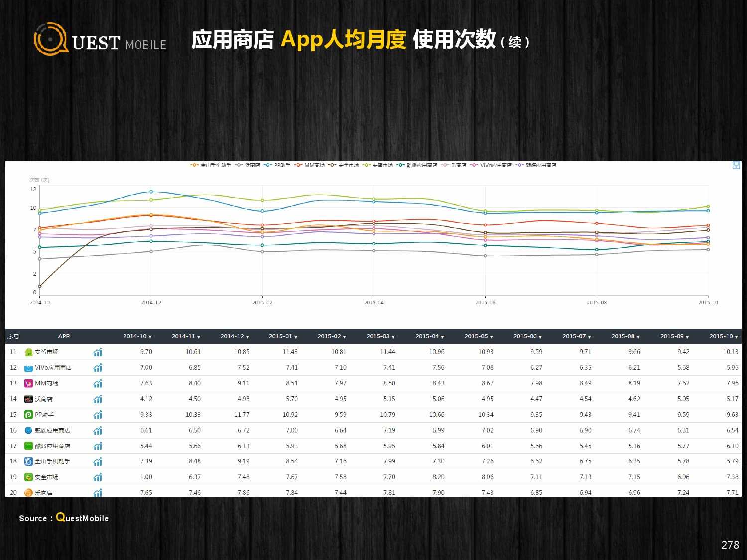Click chart icon in PP助手 row
This screenshot has width=747, height=560.
click(98, 415)
